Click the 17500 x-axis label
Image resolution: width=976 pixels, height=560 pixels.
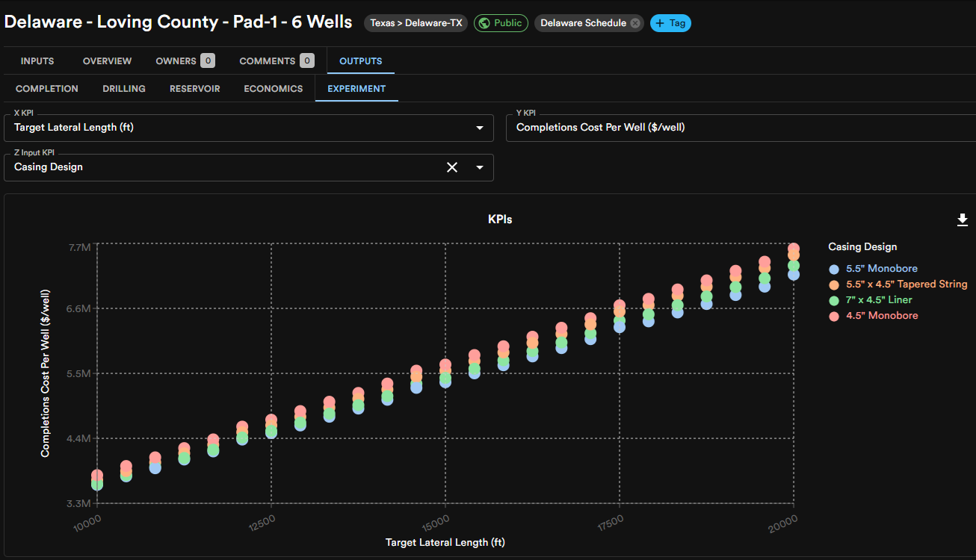610,522
